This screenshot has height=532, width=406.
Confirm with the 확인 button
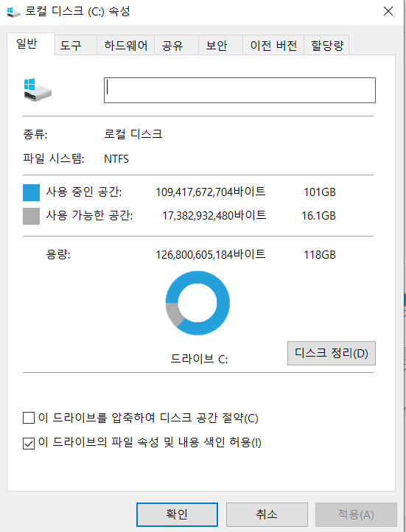coord(177,514)
